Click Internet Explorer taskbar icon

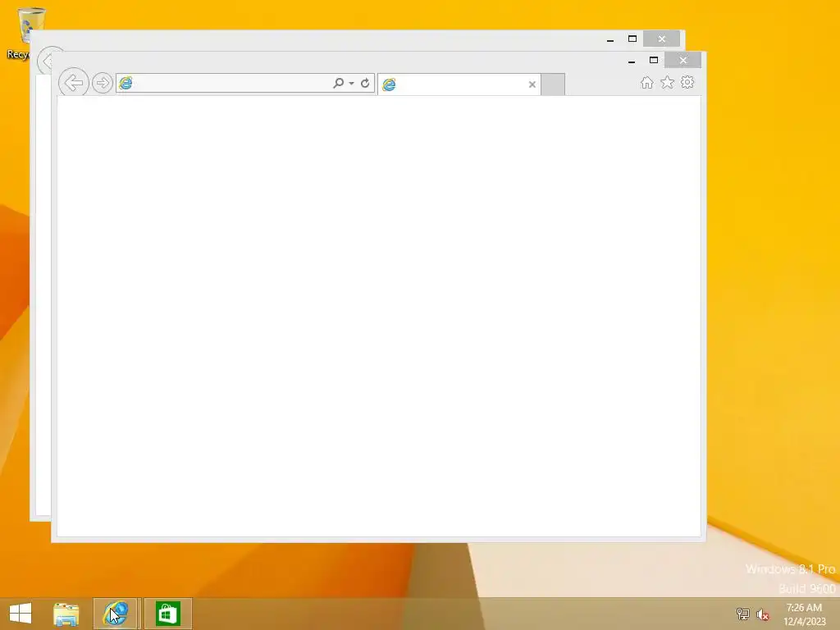click(116, 614)
